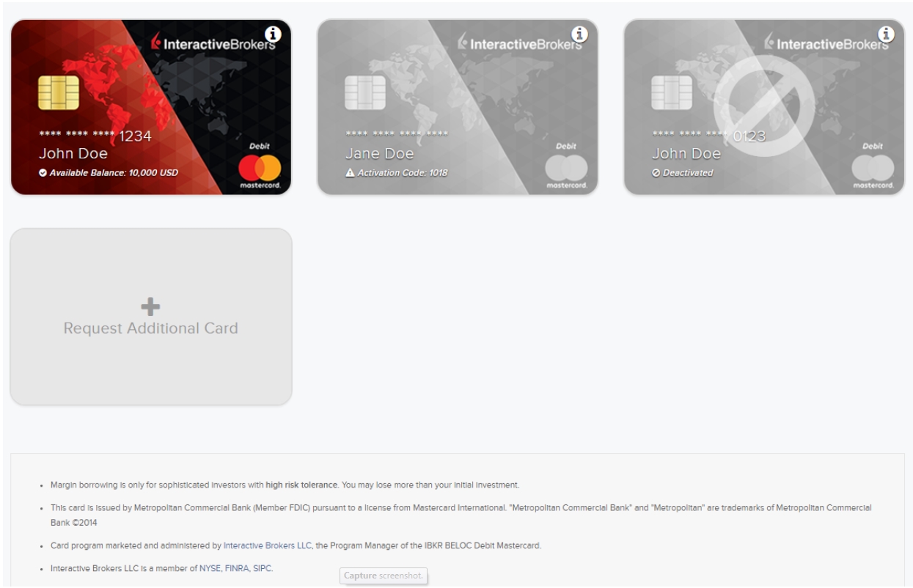Click the chip on Jane Doe card

[365, 92]
